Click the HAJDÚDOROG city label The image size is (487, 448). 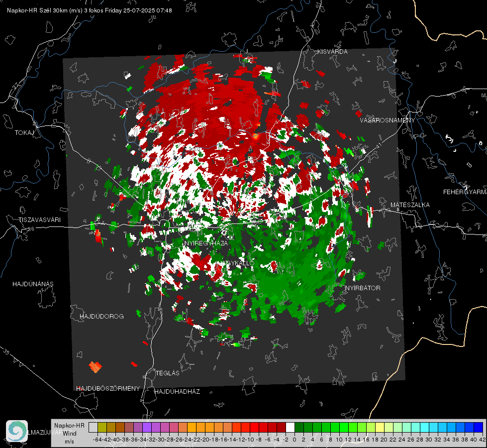pyautogui.click(x=101, y=316)
